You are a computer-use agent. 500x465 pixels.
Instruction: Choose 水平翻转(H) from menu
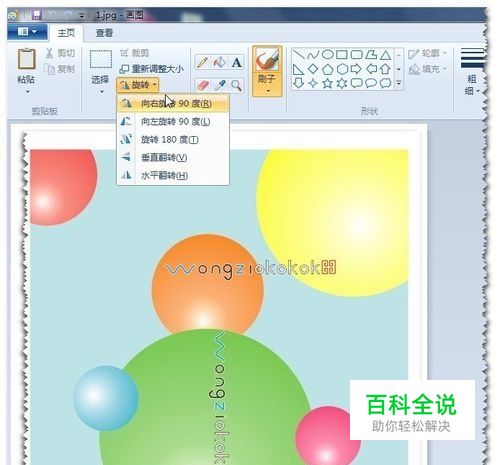click(173, 175)
